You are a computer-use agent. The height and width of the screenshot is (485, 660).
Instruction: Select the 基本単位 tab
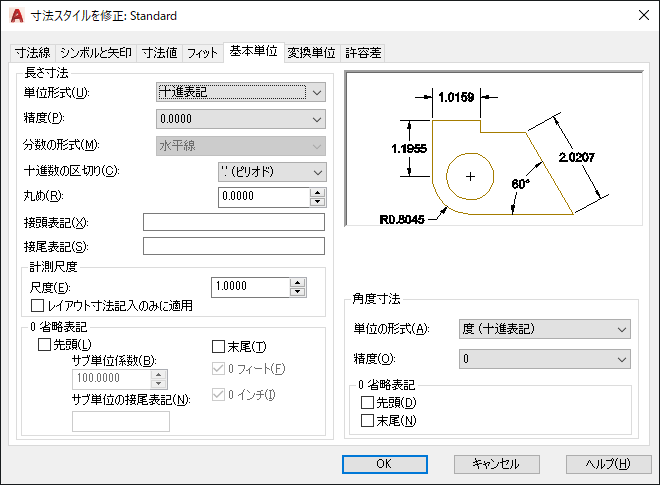pos(253,51)
